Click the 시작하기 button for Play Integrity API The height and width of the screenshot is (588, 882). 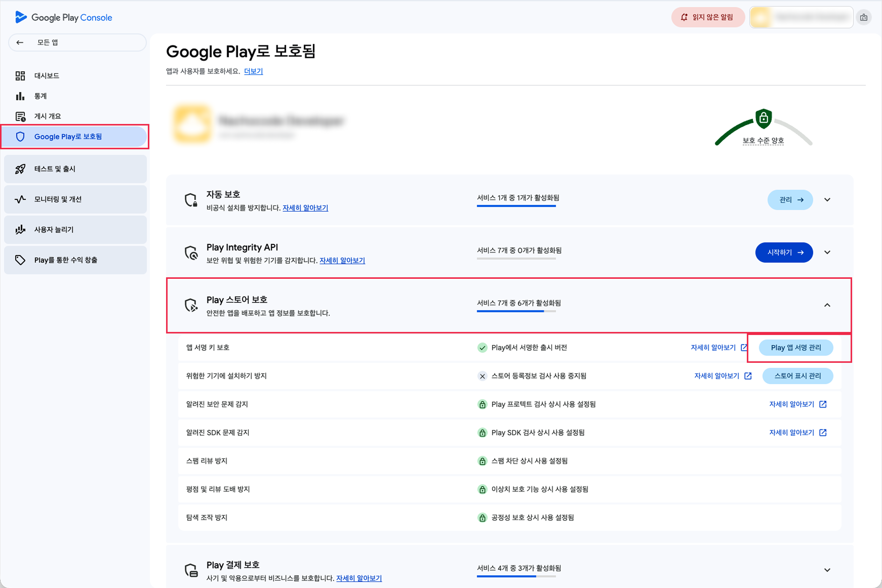coord(784,252)
